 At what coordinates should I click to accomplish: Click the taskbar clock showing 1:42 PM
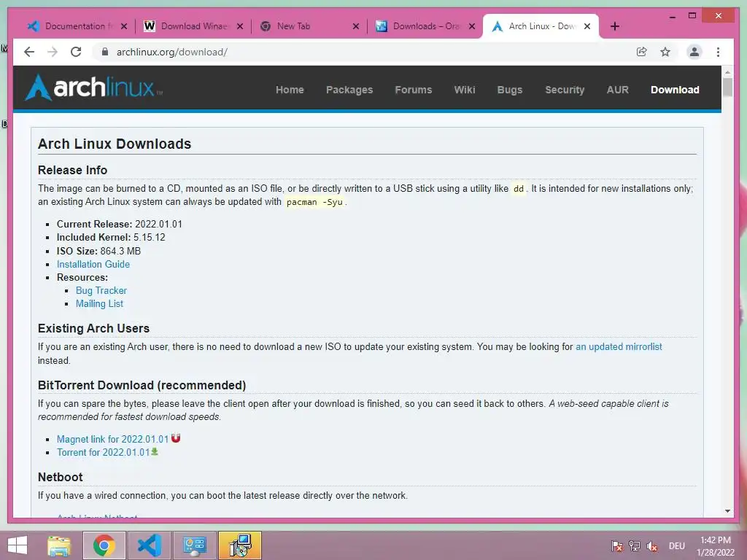pos(716,545)
